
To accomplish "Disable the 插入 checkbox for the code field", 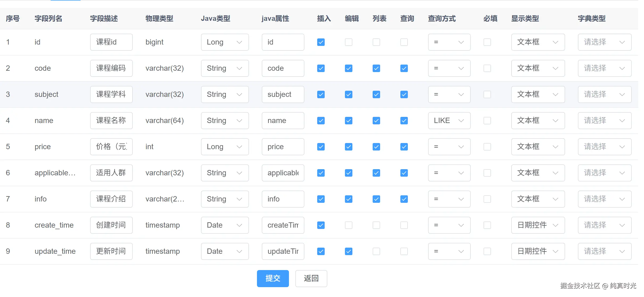I will tap(321, 68).
